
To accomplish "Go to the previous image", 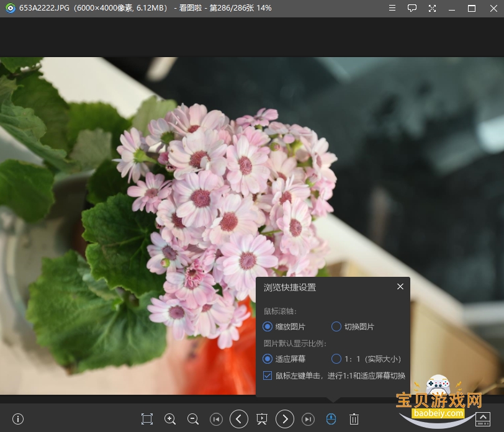I will (239, 419).
